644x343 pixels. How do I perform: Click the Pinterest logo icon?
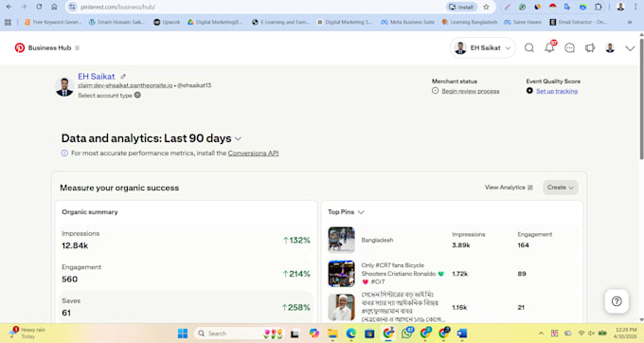[x=19, y=47]
